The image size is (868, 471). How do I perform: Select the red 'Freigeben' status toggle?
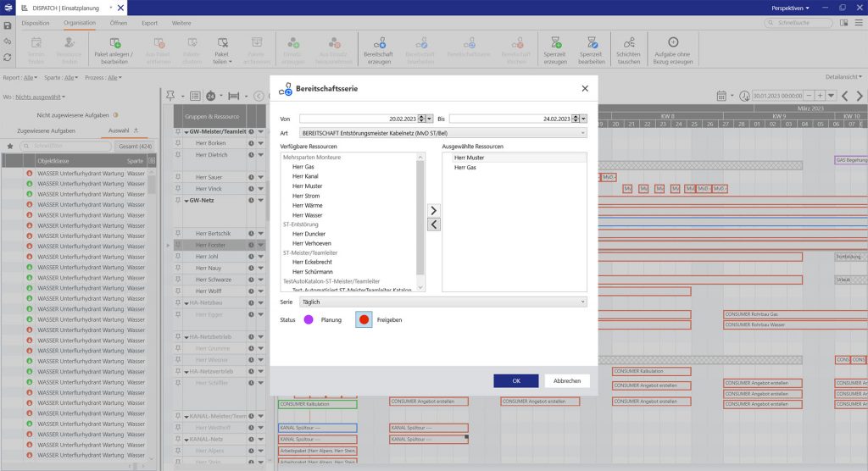[364, 319]
